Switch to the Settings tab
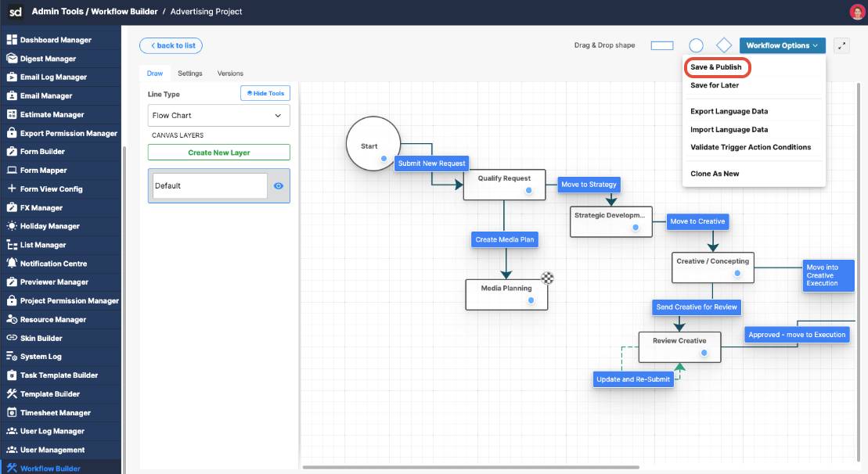868x474 pixels. [190, 74]
